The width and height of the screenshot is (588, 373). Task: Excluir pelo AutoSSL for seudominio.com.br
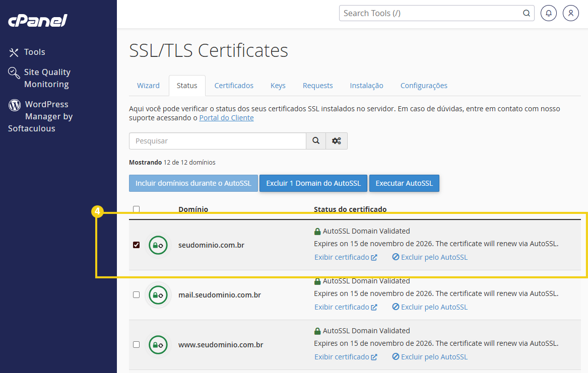tap(430, 257)
